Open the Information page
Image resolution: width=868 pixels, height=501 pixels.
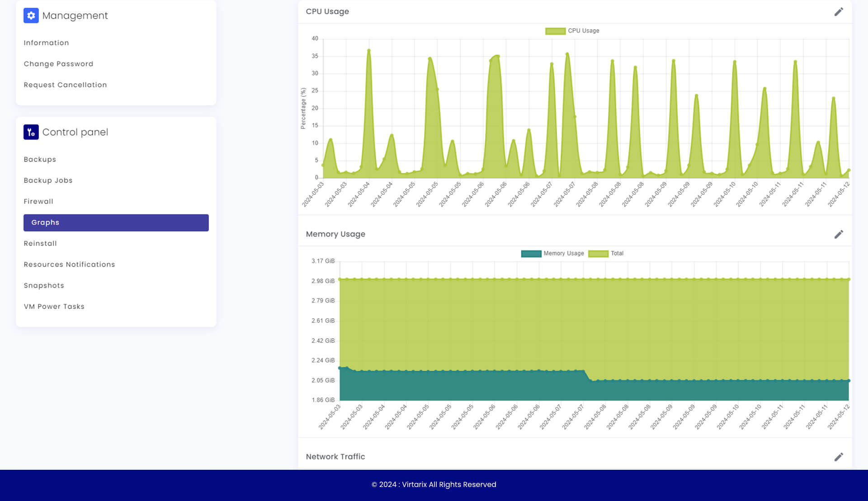click(x=46, y=43)
